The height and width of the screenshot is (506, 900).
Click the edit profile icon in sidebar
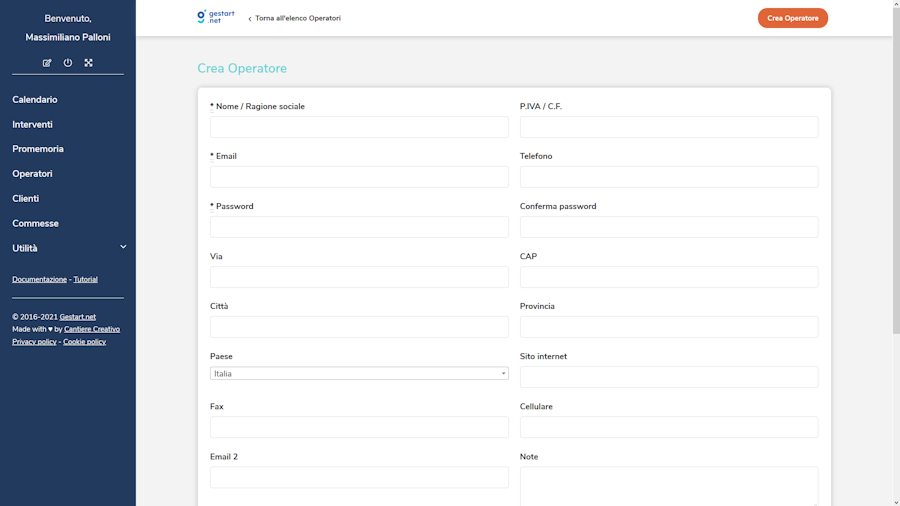pos(47,63)
